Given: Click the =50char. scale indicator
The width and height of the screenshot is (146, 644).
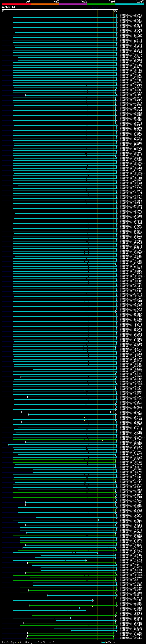Looking at the screenshot, I should (109, 642).
